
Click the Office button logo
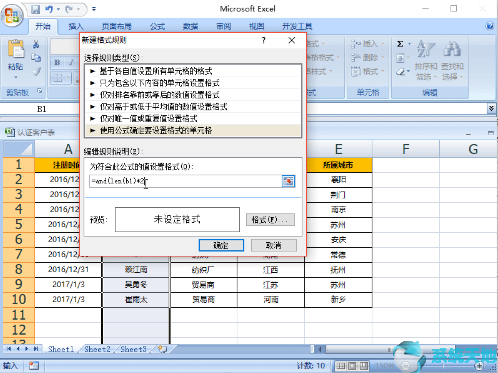click(x=12, y=15)
